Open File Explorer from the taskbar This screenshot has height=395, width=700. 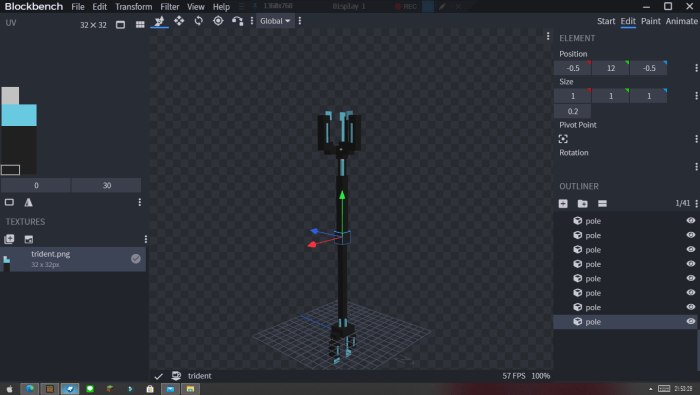(x=191, y=389)
